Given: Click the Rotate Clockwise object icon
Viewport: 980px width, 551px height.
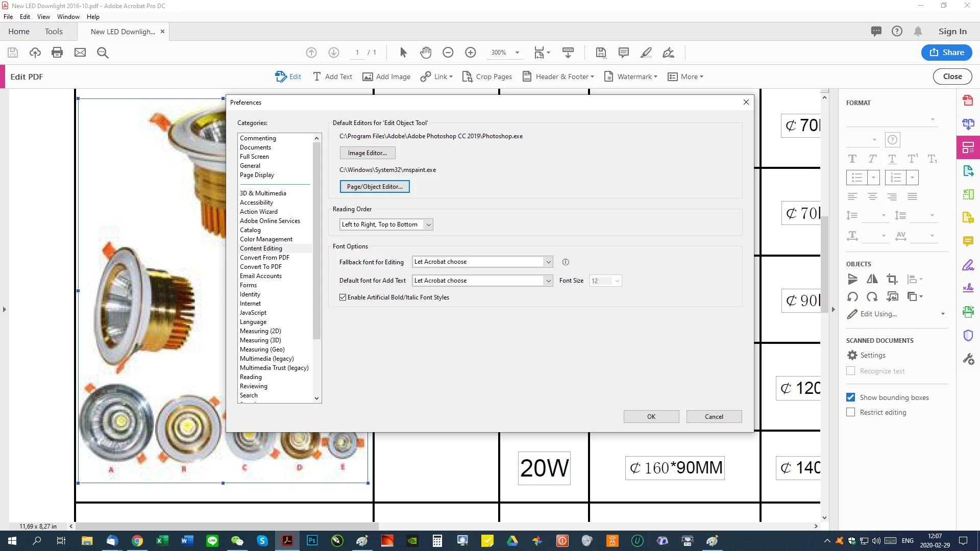Looking at the screenshot, I should tap(872, 296).
